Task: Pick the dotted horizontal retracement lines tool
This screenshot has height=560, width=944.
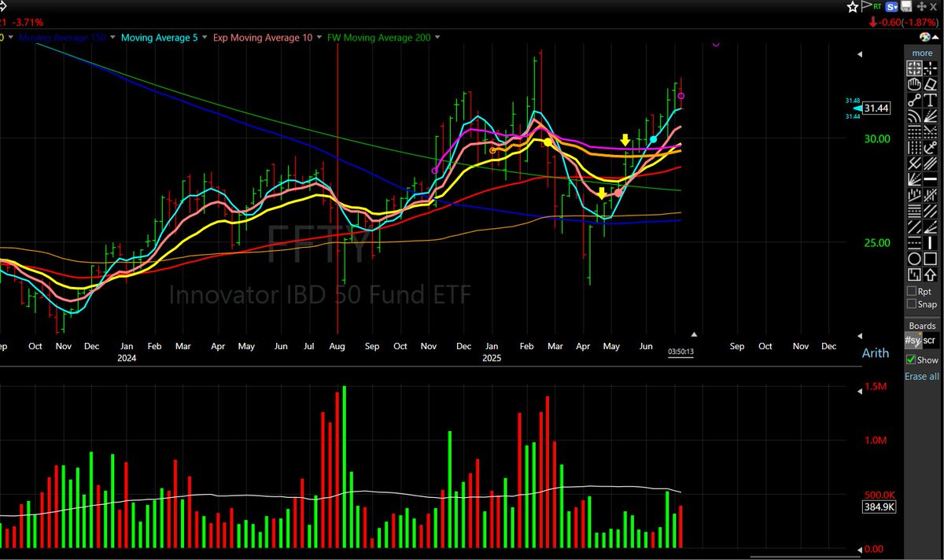Action: (x=913, y=132)
